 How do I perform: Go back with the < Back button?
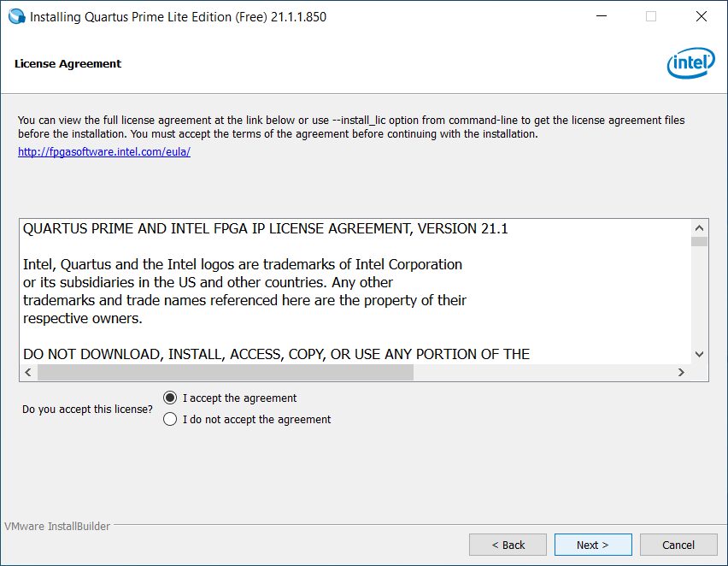pyautogui.click(x=508, y=545)
